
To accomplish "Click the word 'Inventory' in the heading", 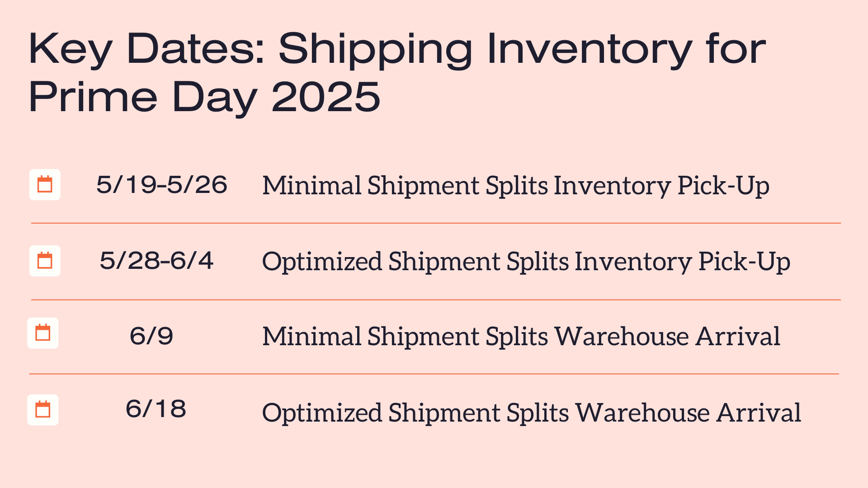I will (x=590, y=51).
